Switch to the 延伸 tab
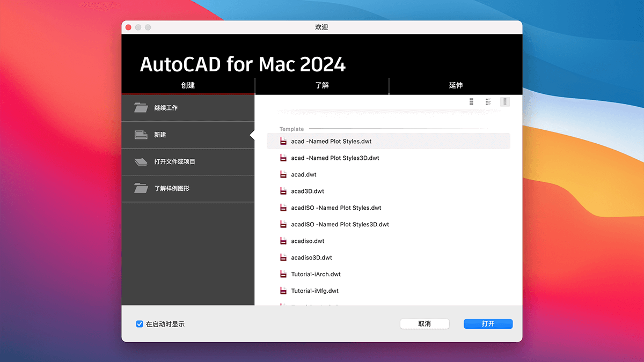644x362 pixels. pos(456,85)
